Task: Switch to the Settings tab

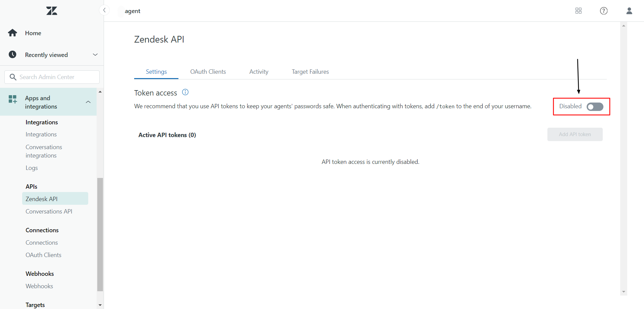Action: [156, 72]
